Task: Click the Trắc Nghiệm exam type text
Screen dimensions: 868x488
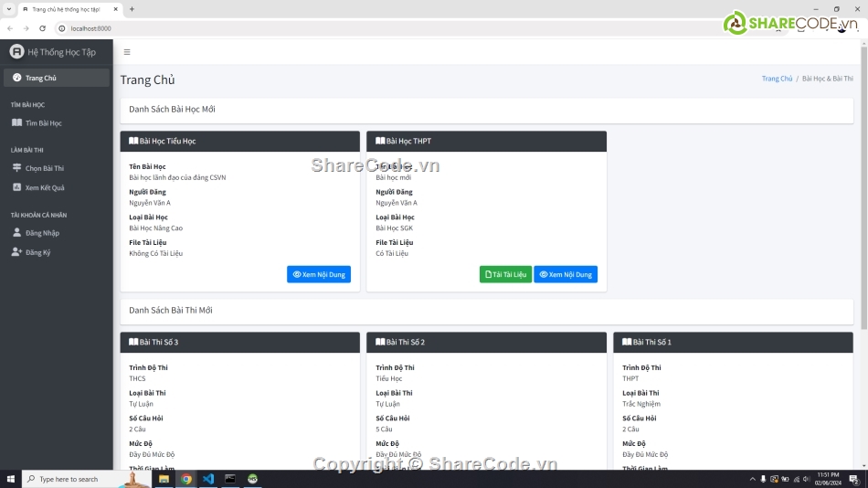Action: pos(641,404)
